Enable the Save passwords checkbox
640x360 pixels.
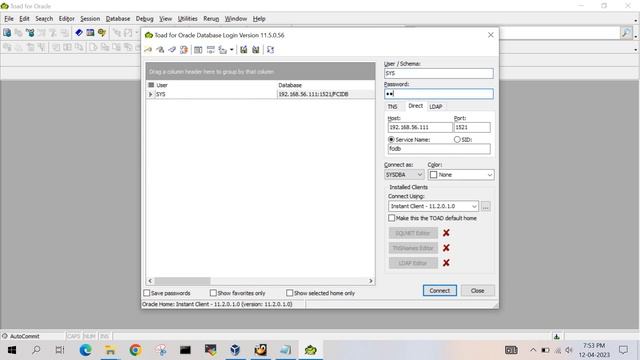(x=147, y=293)
